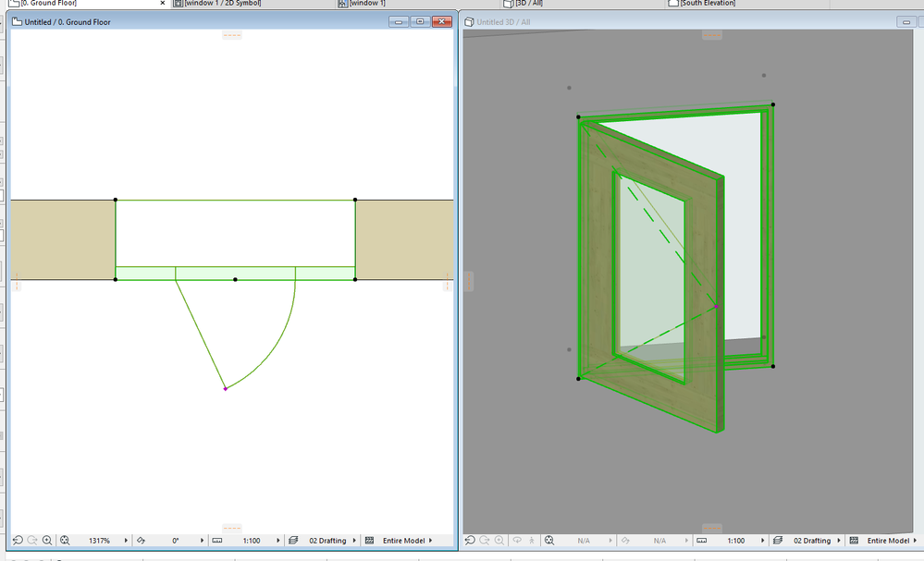Image resolution: width=924 pixels, height=561 pixels.
Task: Click Untitled 3D / All window title
Action: coord(503,22)
